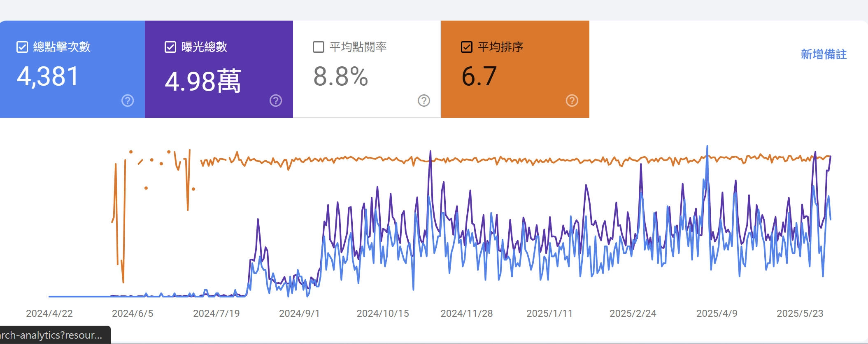Screen dimensions: 868x344
Task: Open help icon on 總點擊次數 card
Action: pyautogui.click(x=128, y=101)
